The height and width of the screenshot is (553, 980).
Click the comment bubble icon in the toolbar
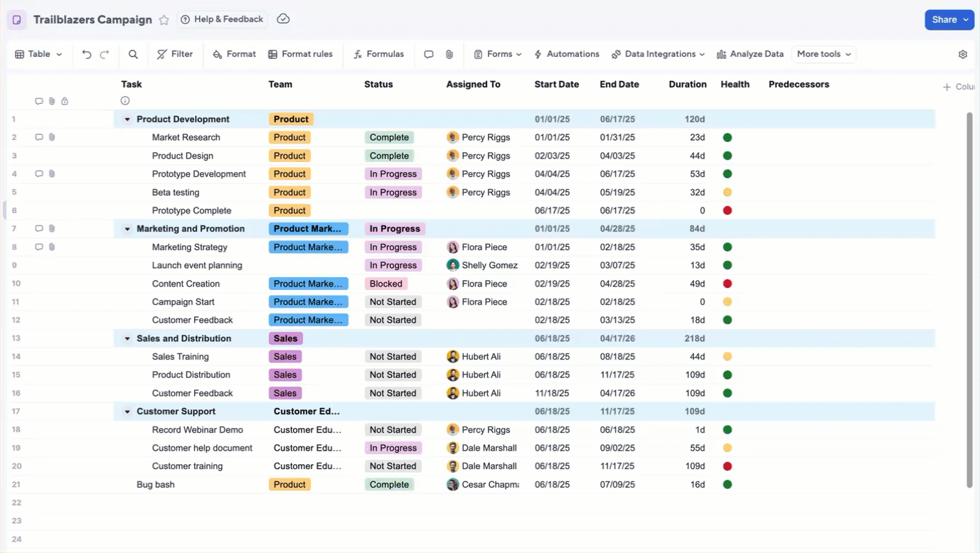point(428,53)
